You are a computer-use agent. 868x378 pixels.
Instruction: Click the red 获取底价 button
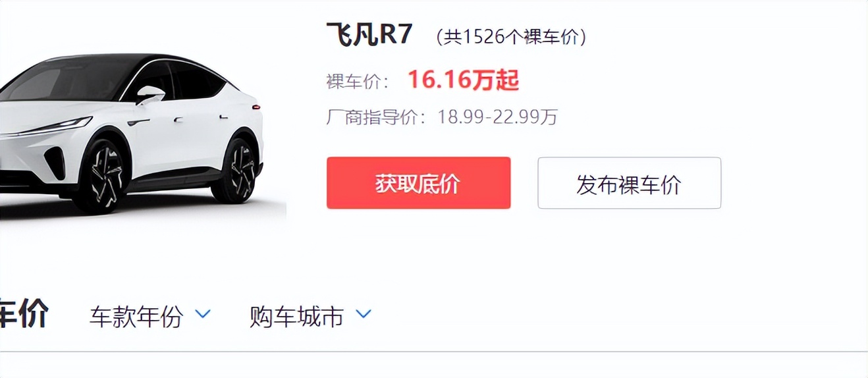pyautogui.click(x=418, y=183)
